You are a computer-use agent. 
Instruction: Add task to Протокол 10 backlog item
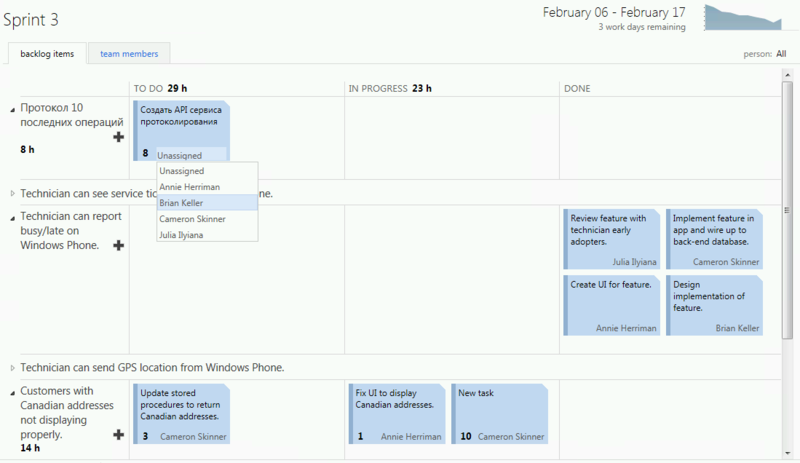pos(119,137)
